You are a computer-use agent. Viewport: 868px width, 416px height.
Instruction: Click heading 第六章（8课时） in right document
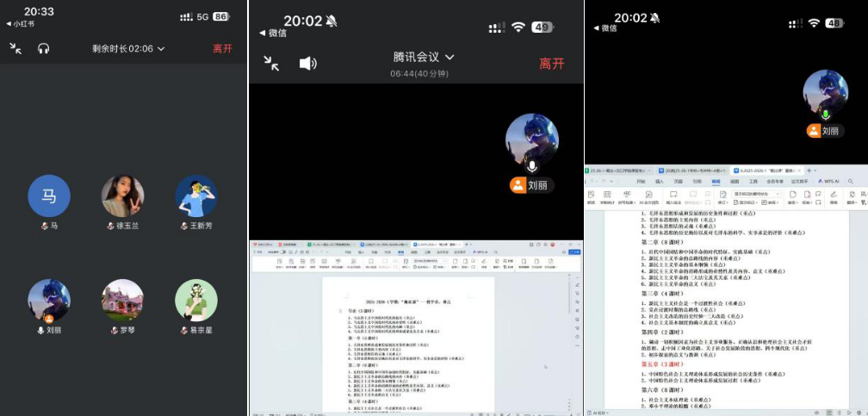pos(662,390)
